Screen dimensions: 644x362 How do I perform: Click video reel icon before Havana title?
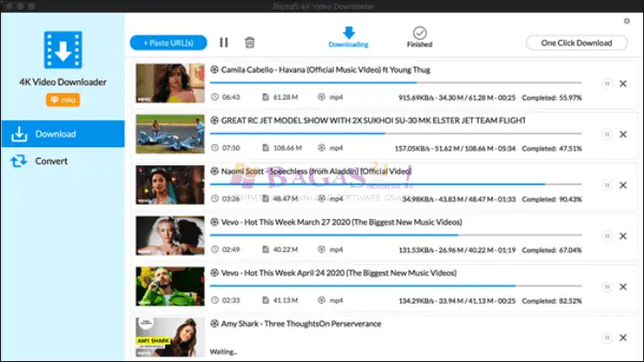coord(214,69)
